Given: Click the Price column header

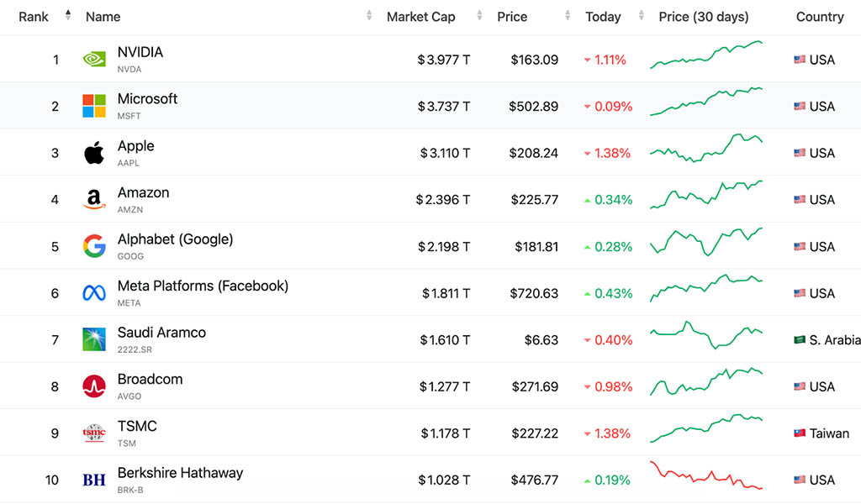Looking at the screenshot, I should [512, 17].
